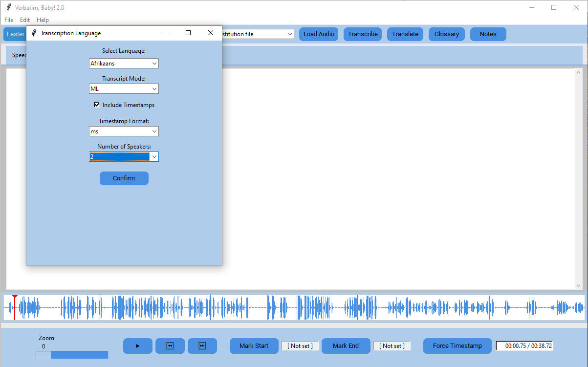588x367 pixels.
Task: Close the Transcription Language dialog
Action: point(211,33)
